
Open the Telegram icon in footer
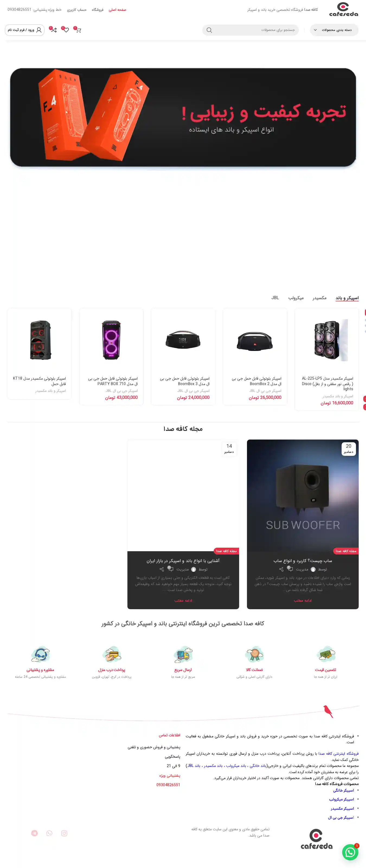click(34, 833)
